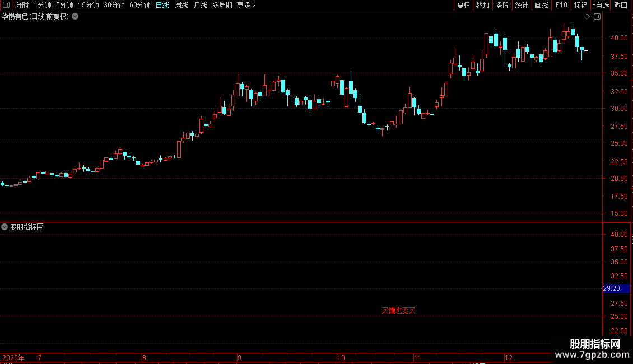Image resolution: width=633 pixels, height=364 pixels.
Task: Click the 40.00 price axis label in main chart
Action: (619, 38)
